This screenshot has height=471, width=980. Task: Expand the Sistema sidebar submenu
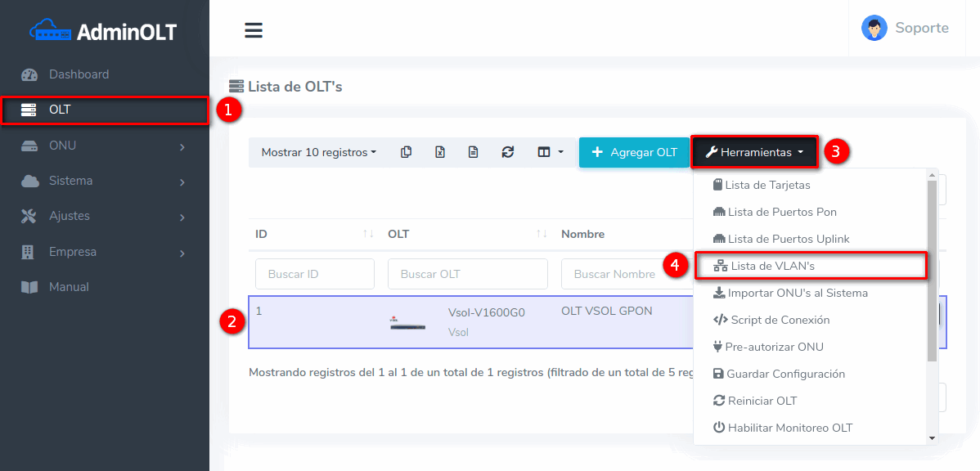coord(104,181)
